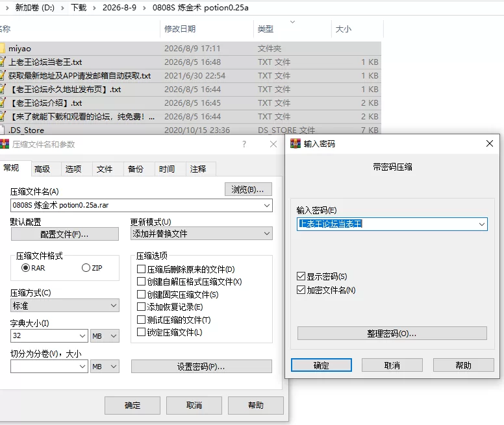504x425 pixels.
Task: Click the 浏览(B)... button
Action: pos(248,189)
